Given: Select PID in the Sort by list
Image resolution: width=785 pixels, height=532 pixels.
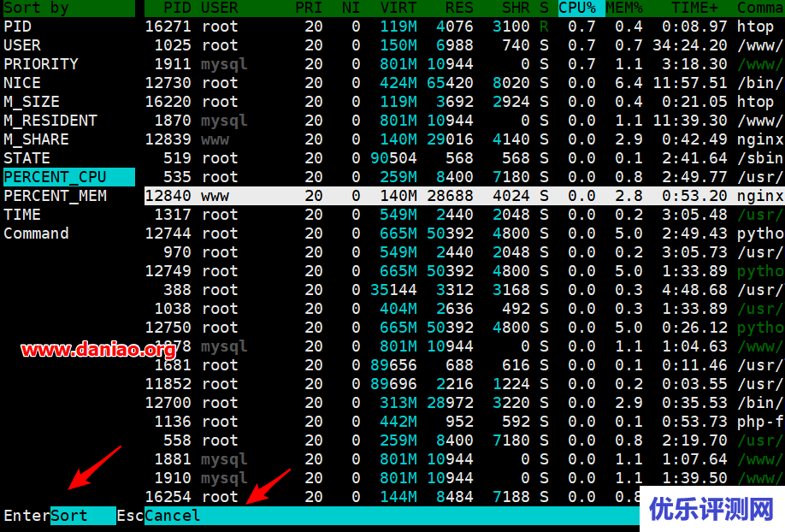Looking at the screenshot, I should coord(17,27).
